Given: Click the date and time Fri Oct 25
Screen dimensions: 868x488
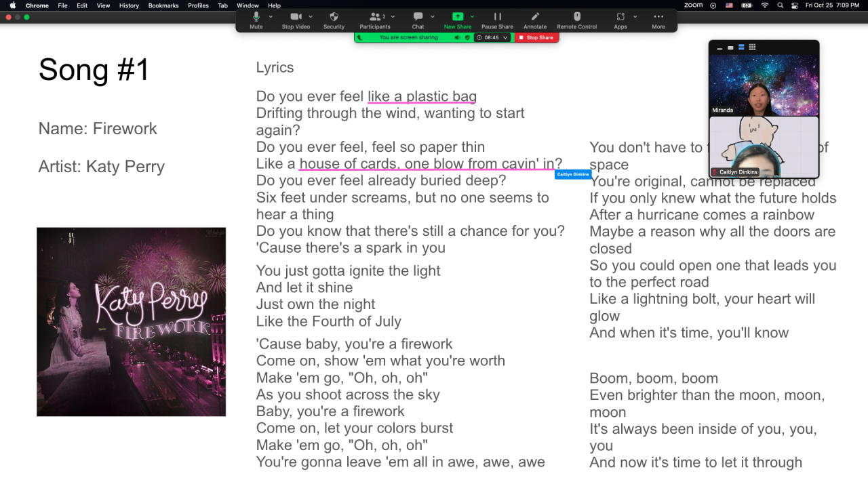Looking at the screenshot, I should [831, 5].
